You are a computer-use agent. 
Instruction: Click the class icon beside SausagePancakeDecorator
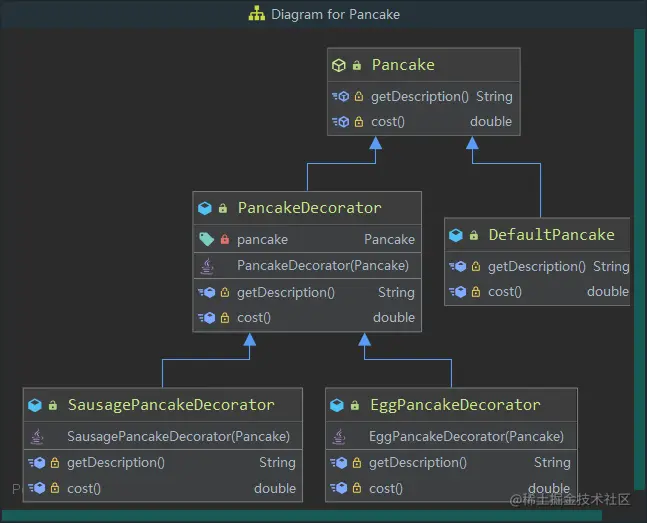(35, 405)
